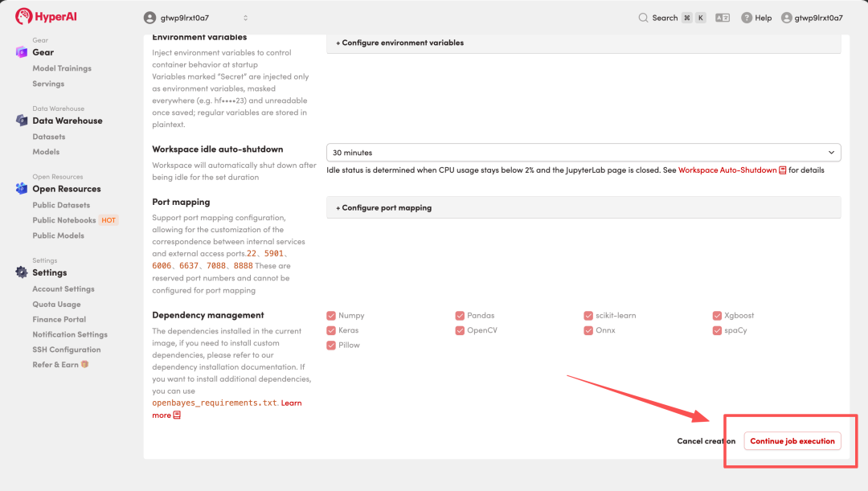
Task: Open Public Notebooks menu item
Action: 64,219
